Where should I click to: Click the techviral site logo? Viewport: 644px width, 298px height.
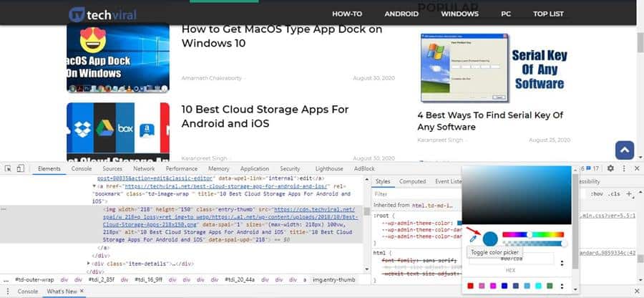(x=102, y=14)
